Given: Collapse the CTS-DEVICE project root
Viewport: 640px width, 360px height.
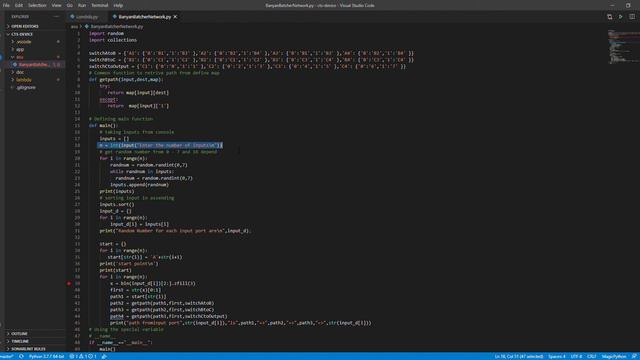Looking at the screenshot, I should [x=22, y=34].
